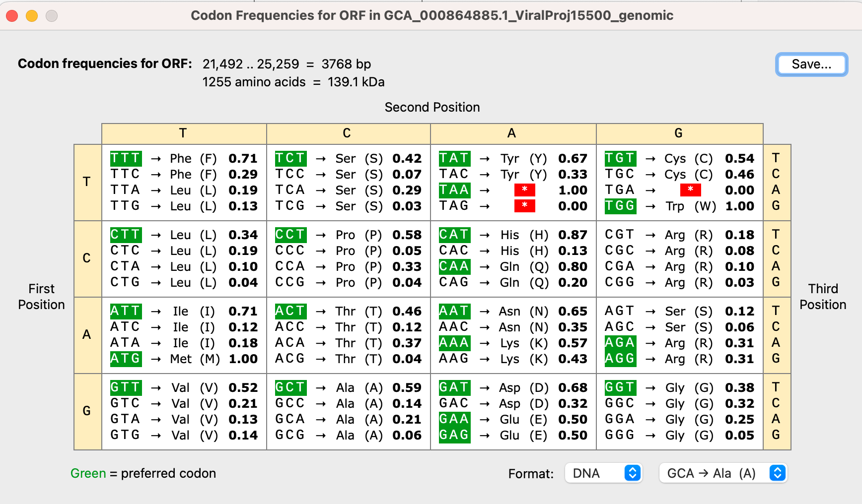Click the preferred AGA Arg codon
Viewport: 862px width, 504px height.
coord(620,343)
